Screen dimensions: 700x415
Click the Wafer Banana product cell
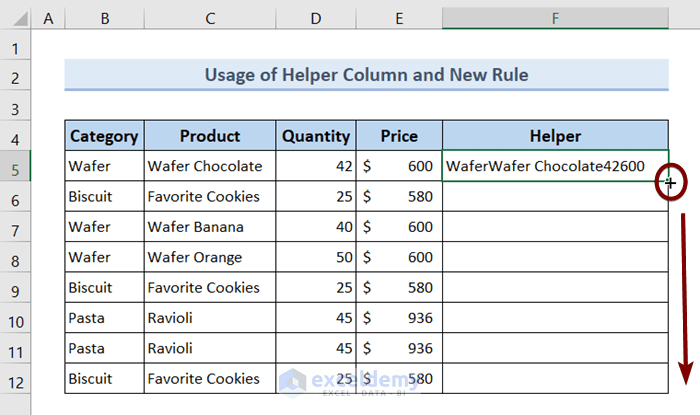[210, 227]
